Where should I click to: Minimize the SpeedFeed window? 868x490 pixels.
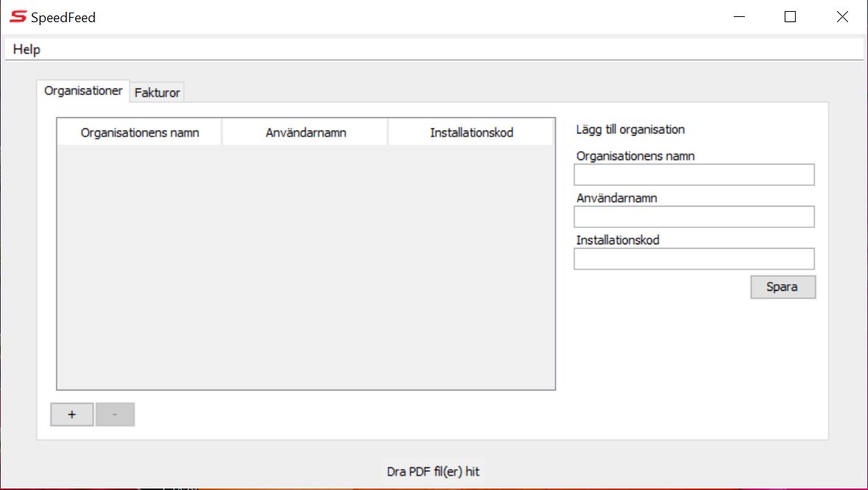(x=738, y=17)
